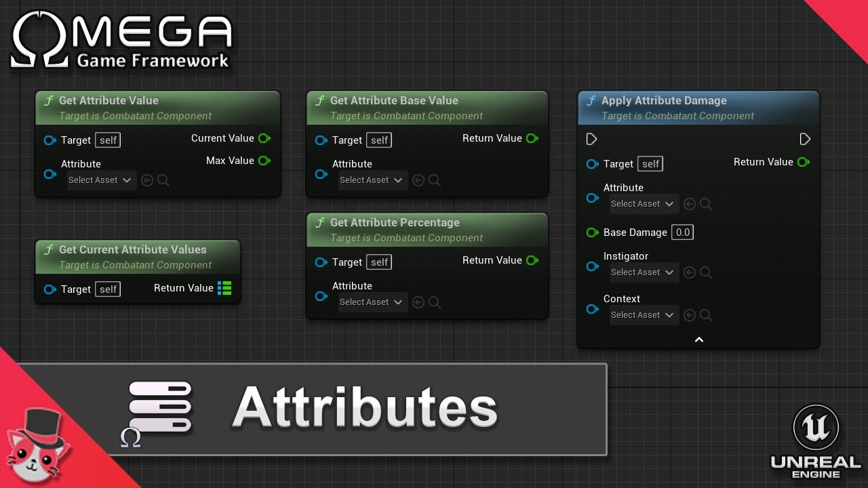Click Instigator input pin
Viewport: 868px width, 488px height.
592,266
